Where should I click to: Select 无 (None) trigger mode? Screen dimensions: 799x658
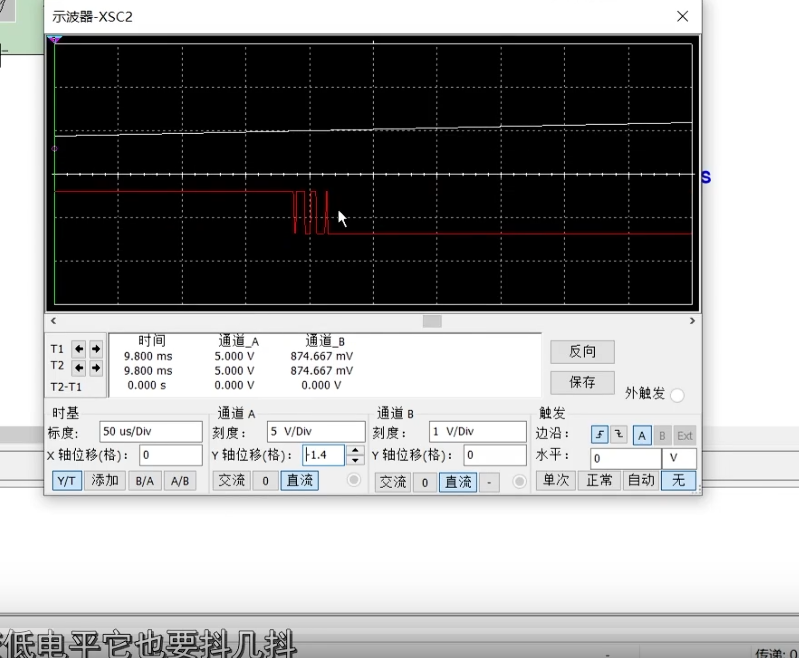point(679,480)
